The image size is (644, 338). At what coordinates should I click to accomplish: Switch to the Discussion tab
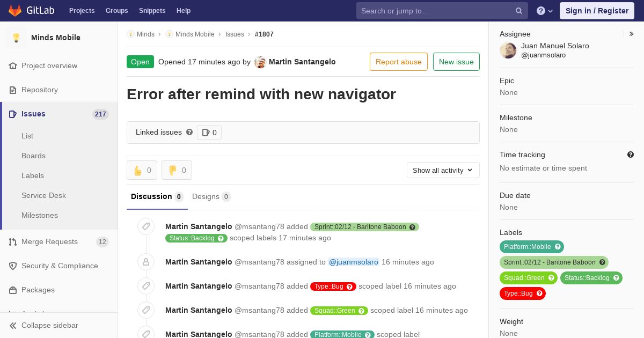click(x=157, y=196)
